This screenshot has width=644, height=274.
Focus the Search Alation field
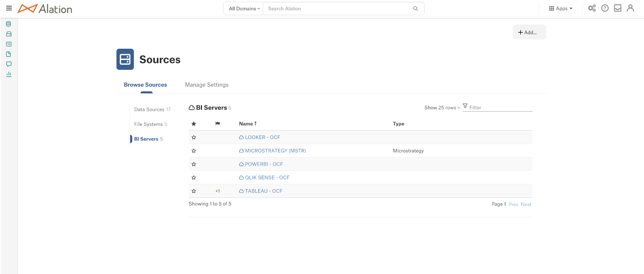coord(338,8)
